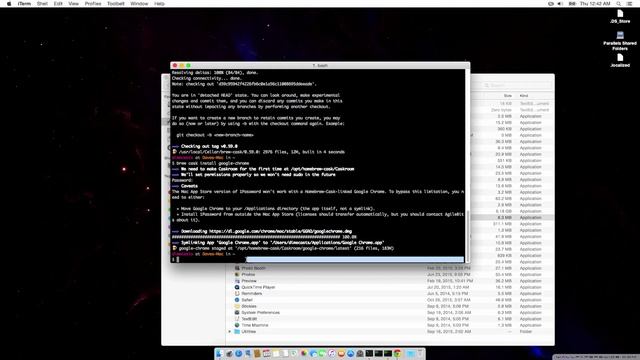
Task: Open Notification Center icon in menu bar
Action: tap(629, 4)
